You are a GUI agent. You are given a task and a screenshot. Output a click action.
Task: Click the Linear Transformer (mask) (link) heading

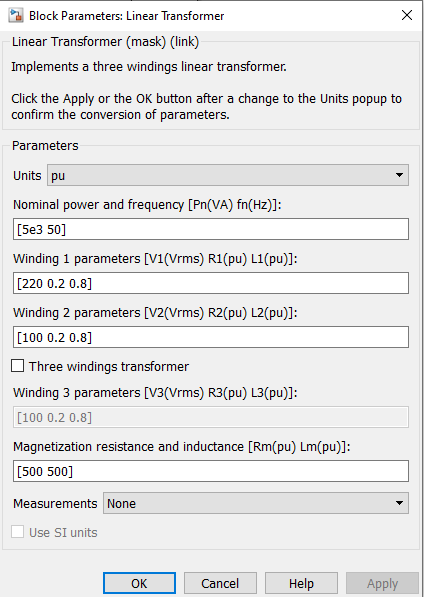[105, 42]
